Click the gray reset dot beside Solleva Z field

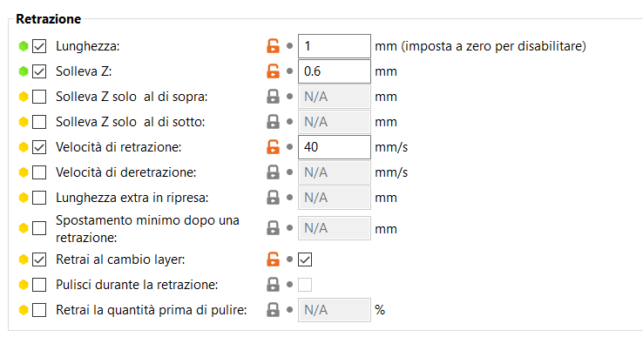(289, 71)
